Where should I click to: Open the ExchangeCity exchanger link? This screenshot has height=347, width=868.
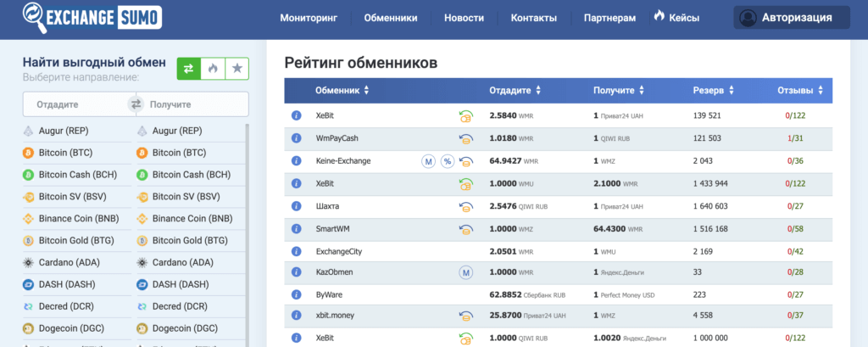338,251
